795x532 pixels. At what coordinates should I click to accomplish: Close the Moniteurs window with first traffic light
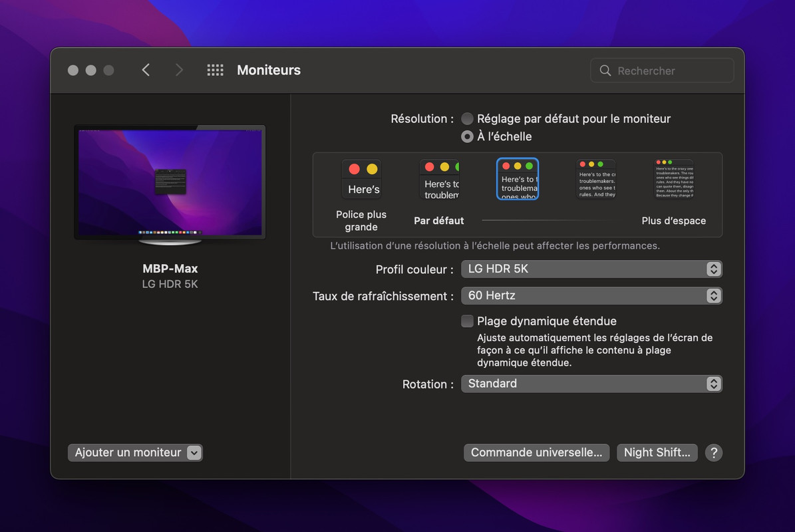click(73, 70)
